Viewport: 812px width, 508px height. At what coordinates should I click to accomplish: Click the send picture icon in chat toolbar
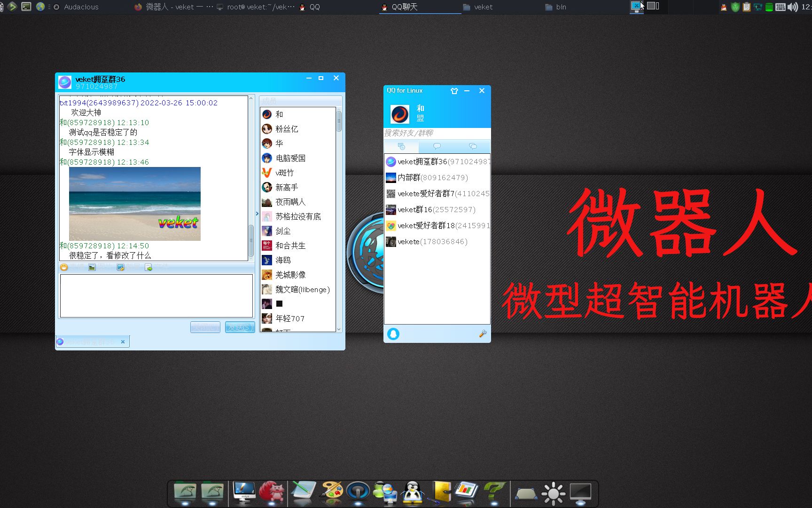click(92, 267)
